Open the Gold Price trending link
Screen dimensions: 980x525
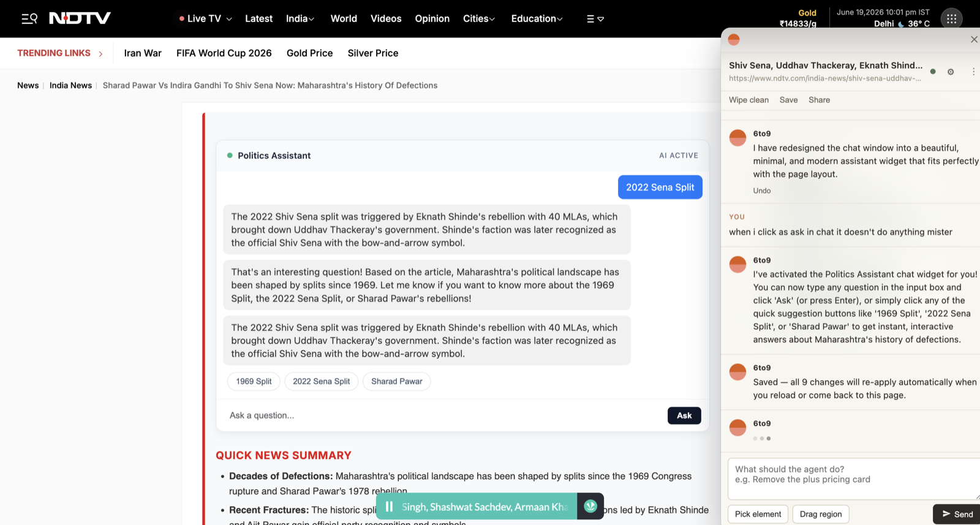click(x=309, y=53)
